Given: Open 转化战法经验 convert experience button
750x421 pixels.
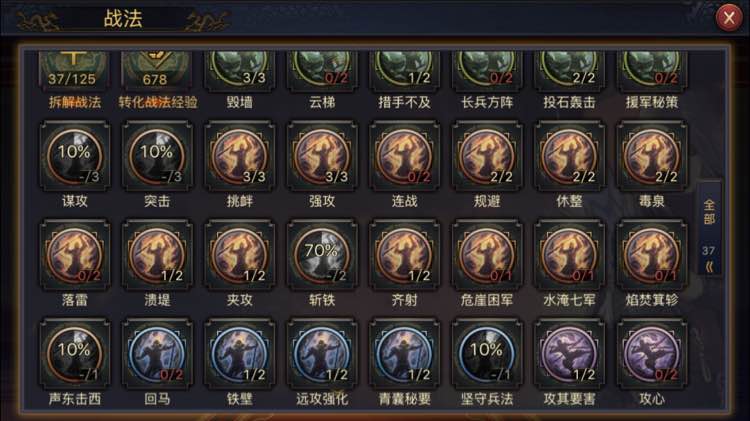Looking at the screenshot, I should click(x=157, y=72).
